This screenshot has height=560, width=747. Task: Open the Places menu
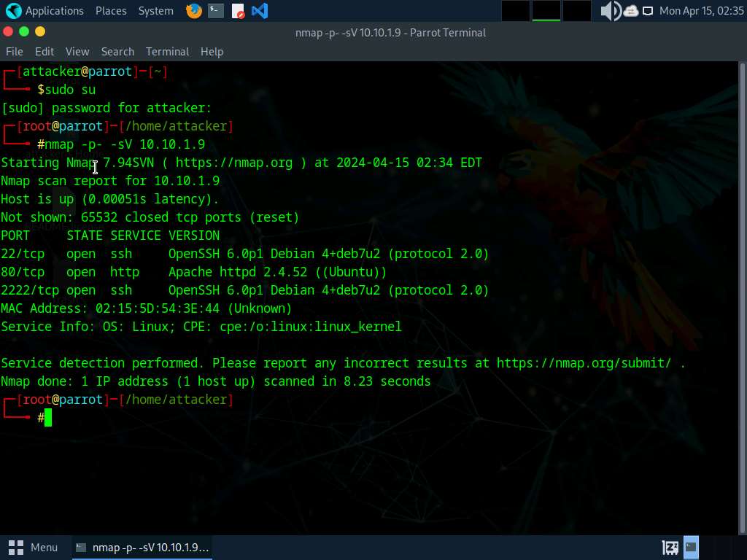[111, 11]
